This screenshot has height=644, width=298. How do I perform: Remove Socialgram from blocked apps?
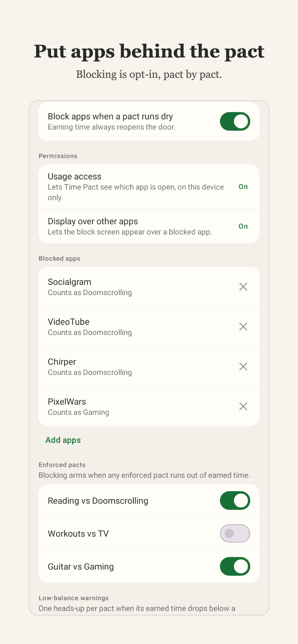click(x=243, y=287)
